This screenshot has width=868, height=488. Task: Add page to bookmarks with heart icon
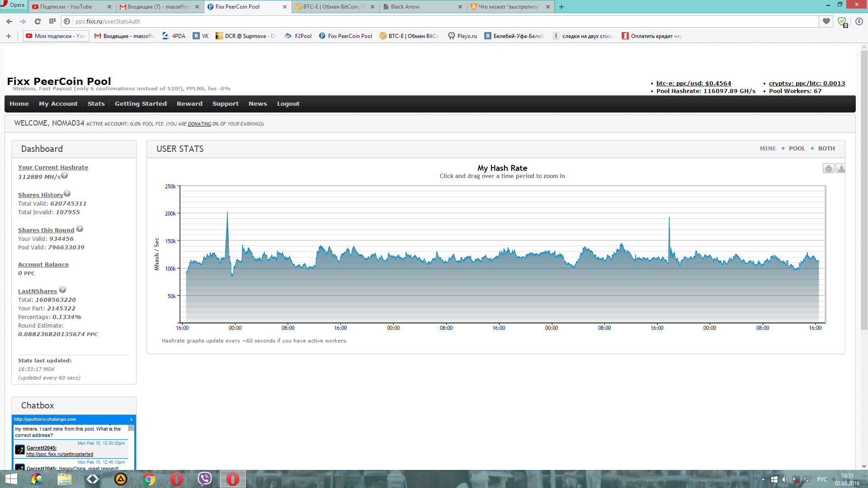826,21
